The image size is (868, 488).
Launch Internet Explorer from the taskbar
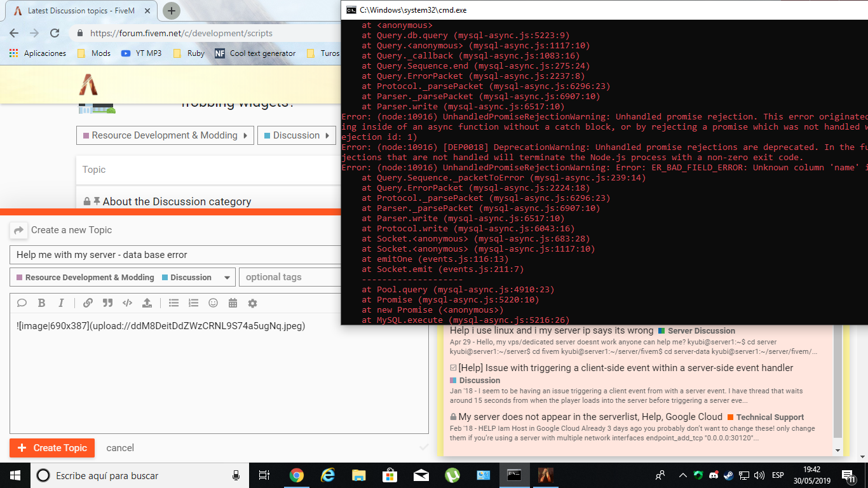(328, 475)
